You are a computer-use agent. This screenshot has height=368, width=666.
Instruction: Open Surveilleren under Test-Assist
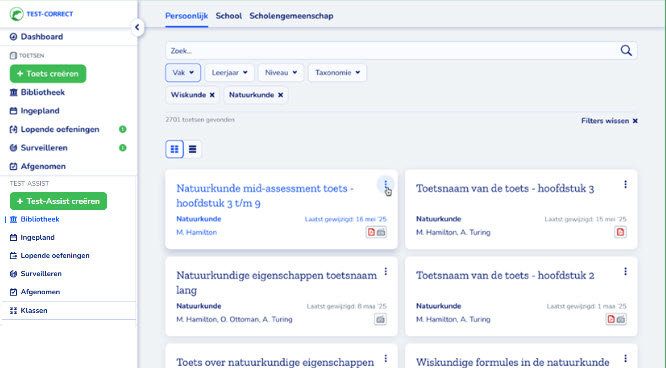(x=36, y=274)
